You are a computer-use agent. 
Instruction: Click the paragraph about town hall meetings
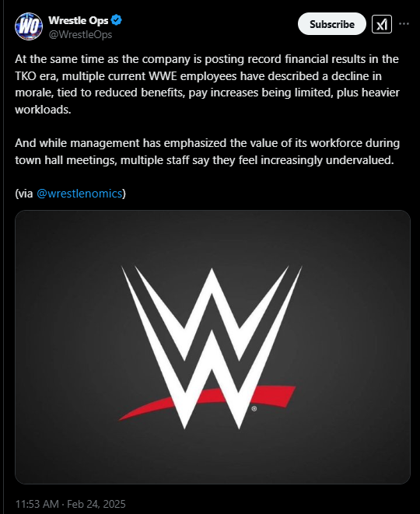pos(207,152)
